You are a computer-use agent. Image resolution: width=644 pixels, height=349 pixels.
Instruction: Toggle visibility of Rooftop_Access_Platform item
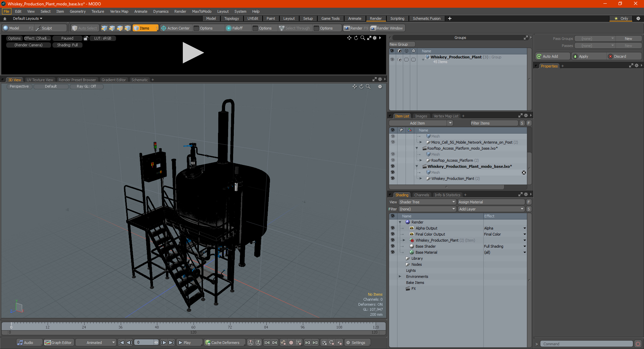[392, 160]
